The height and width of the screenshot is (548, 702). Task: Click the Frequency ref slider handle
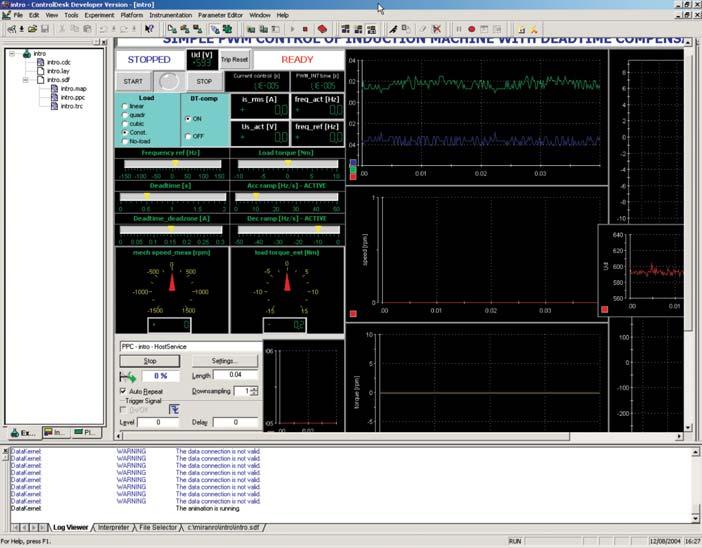click(x=175, y=163)
